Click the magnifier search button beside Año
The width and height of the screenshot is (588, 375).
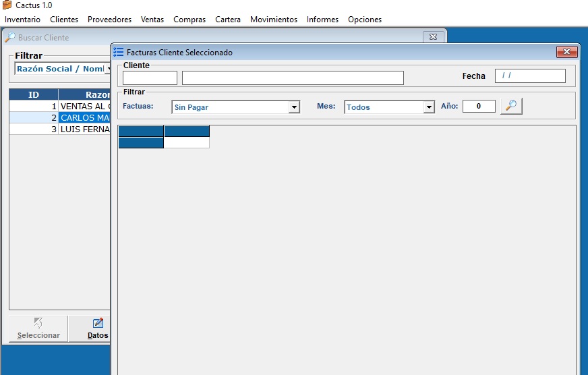(x=512, y=106)
